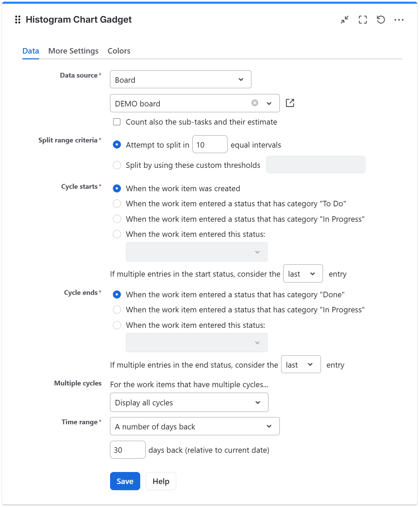Choose cycle ends when entered this status

117,325
